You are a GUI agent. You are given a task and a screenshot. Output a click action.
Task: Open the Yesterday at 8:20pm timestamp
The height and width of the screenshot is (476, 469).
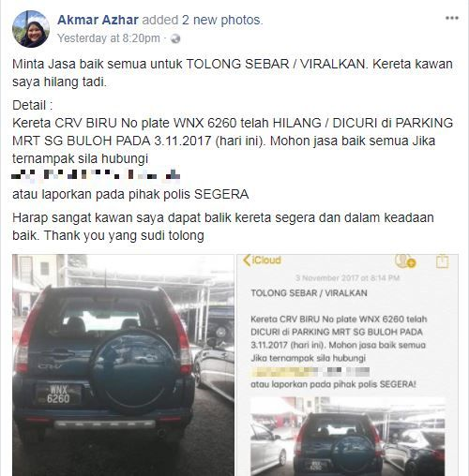(109, 38)
